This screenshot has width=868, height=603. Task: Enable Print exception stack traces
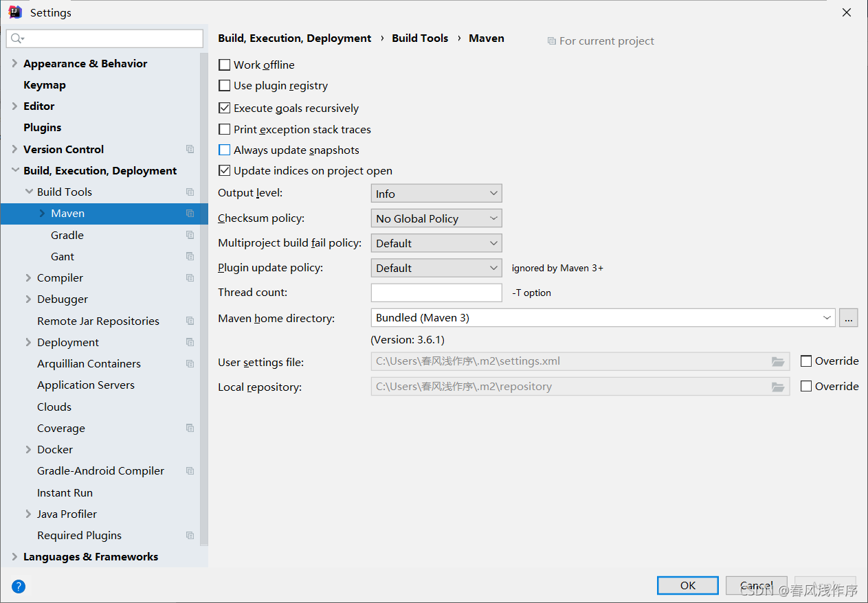click(224, 129)
